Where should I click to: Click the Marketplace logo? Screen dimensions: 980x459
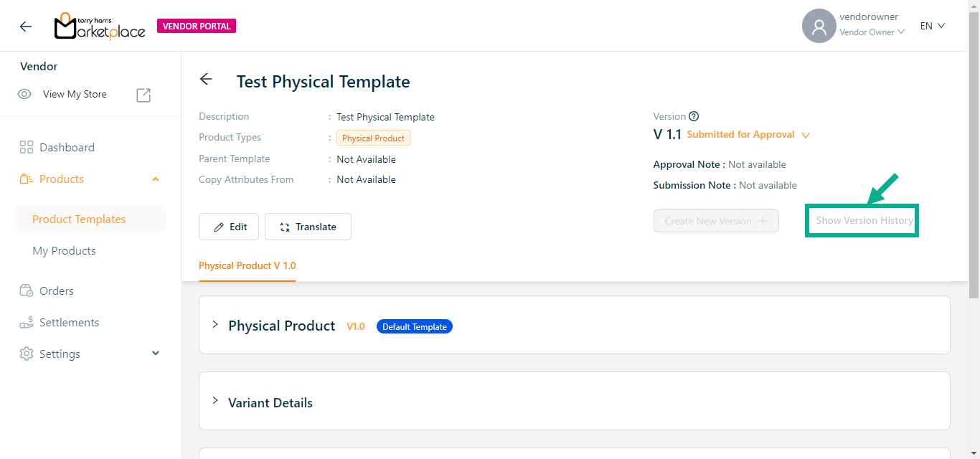click(x=100, y=27)
